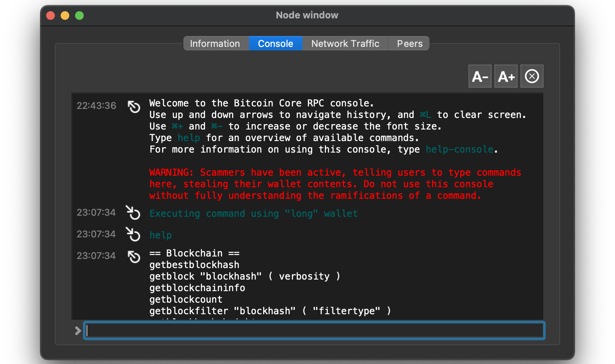Click the timestamp beside "Executing command" line

96,212
